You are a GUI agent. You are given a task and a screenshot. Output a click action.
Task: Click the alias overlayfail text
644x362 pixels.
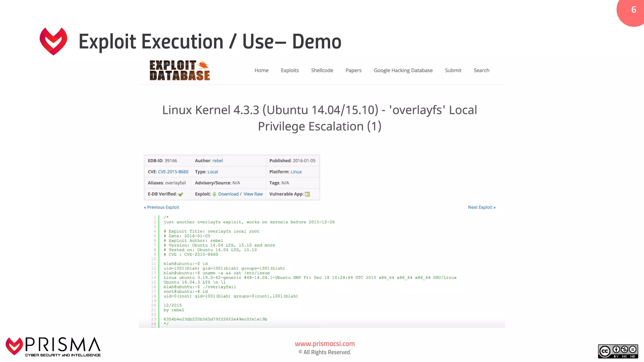point(175,183)
